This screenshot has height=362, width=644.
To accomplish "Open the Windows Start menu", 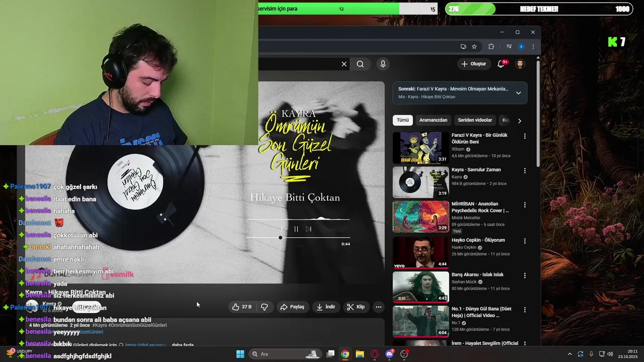I will [x=240, y=354].
